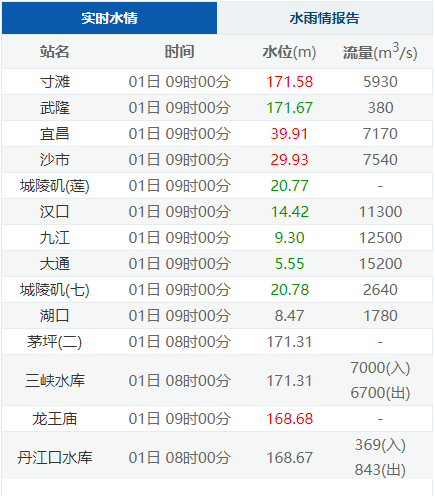Open the 水雨情报告 tab
The height and width of the screenshot is (496, 435).
tap(324, 18)
